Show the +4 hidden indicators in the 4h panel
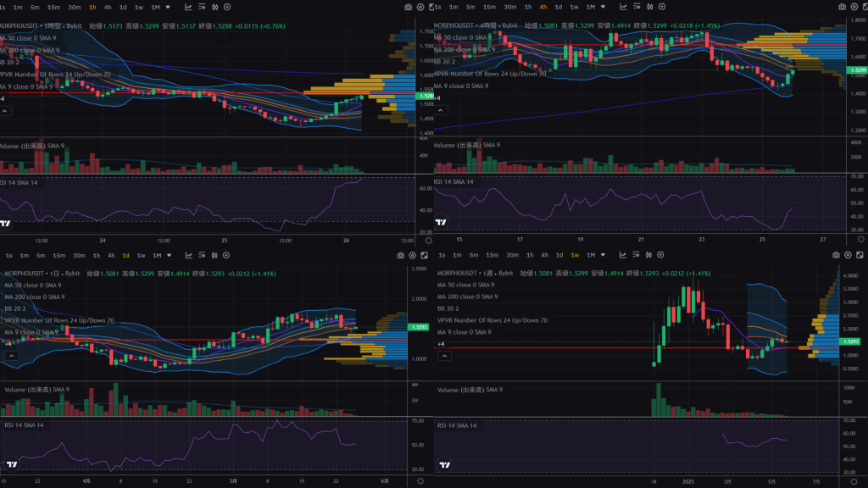Image resolution: width=868 pixels, height=488 pixels. [x=437, y=98]
